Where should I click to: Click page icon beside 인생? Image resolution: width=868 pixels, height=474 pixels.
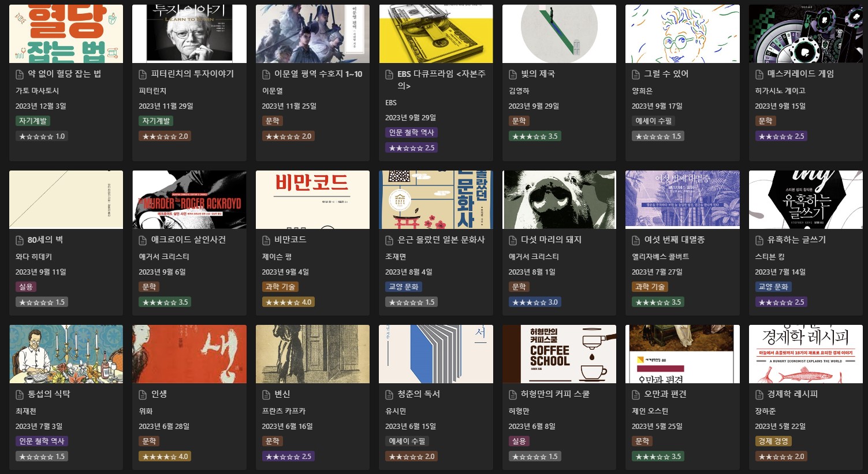coord(143,394)
